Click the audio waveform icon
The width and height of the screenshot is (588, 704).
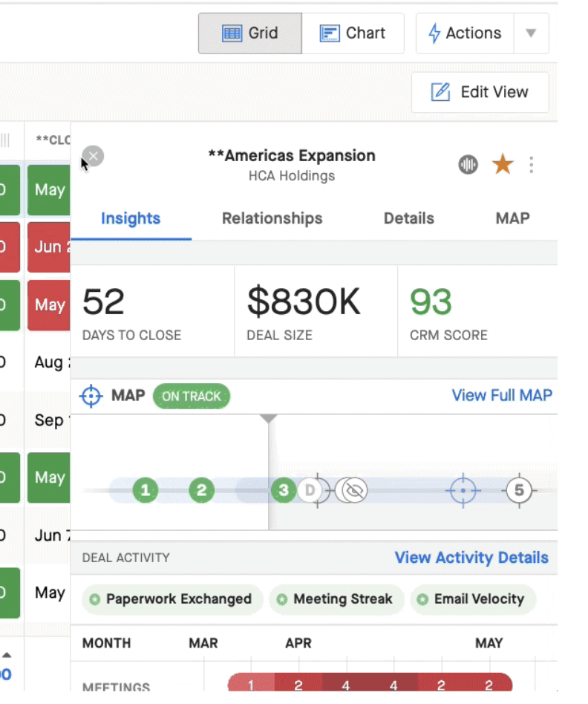pos(468,165)
